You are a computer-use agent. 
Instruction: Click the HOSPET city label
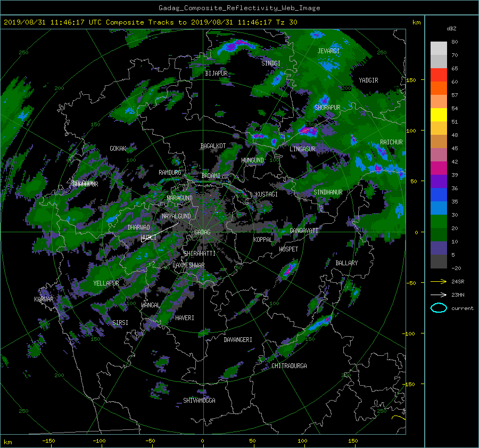pyautogui.click(x=288, y=249)
